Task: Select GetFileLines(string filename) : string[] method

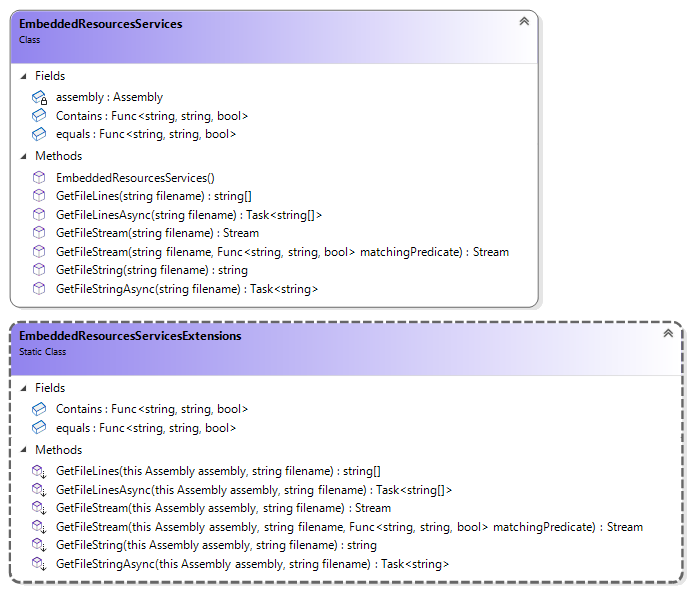Action: click(x=154, y=196)
